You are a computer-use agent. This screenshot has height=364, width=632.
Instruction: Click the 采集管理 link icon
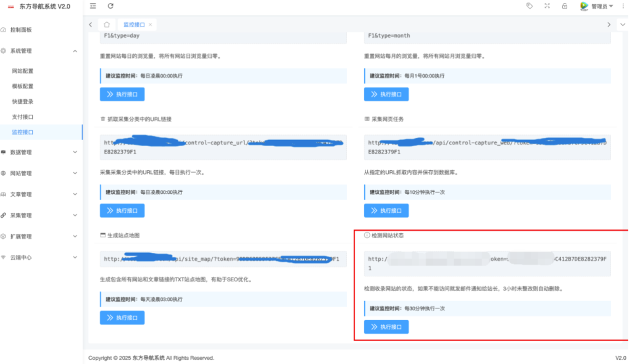[x=3, y=215]
